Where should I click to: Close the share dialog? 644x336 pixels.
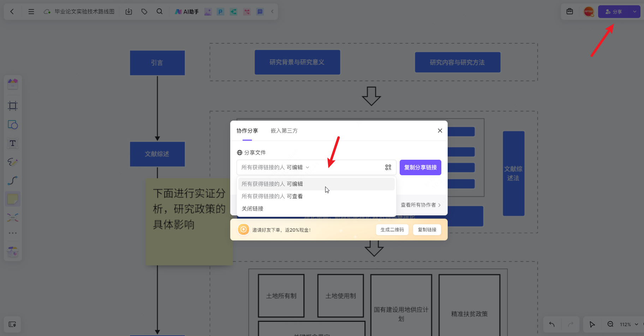tap(440, 130)
